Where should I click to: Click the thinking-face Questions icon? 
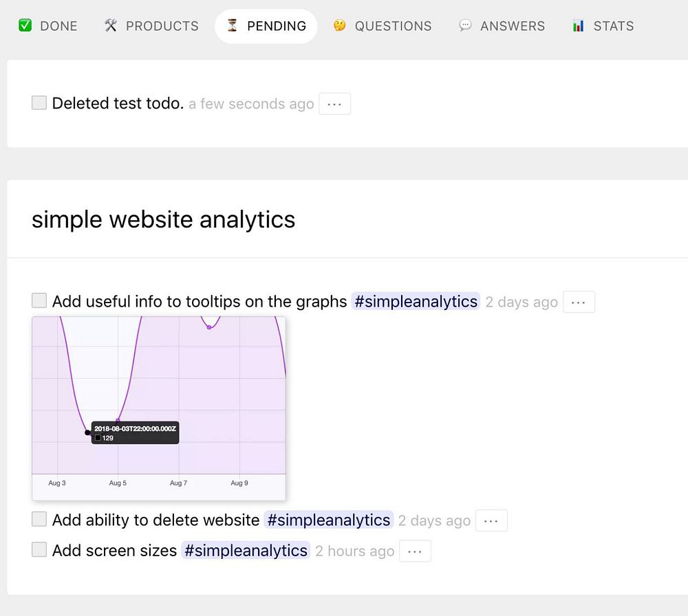tap(339, 26)
